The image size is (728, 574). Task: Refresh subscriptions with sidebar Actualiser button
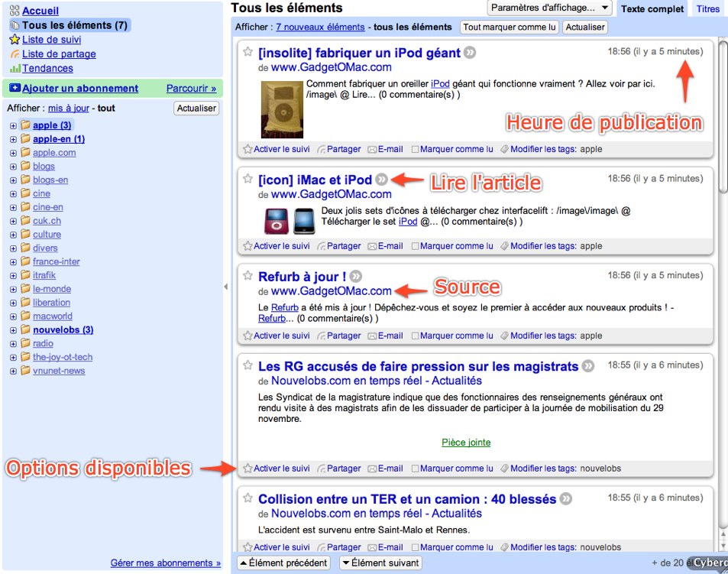point(196,109)
